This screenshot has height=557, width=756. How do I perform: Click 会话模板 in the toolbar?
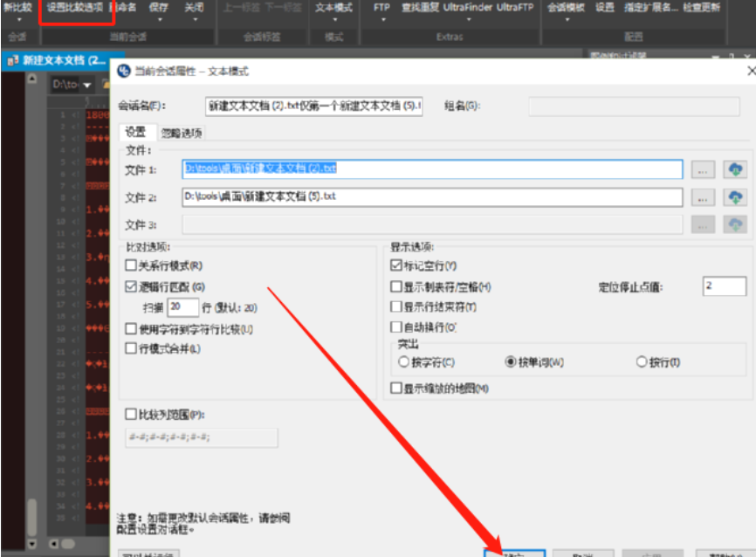566,7
